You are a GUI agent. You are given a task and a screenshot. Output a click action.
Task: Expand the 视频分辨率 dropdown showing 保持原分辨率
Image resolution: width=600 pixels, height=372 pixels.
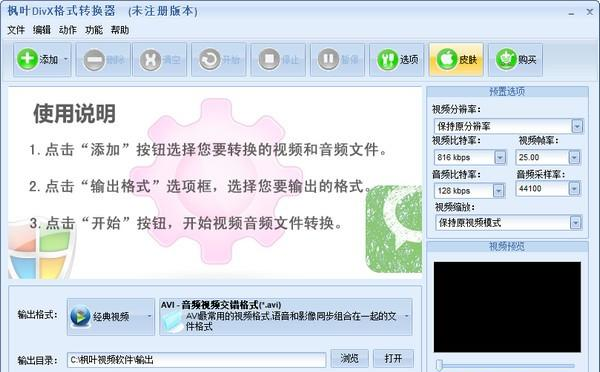pos(577,126)
